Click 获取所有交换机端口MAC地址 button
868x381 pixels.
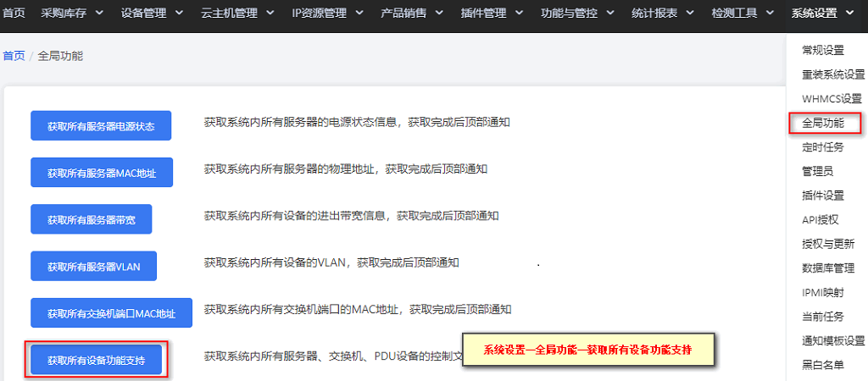[111, 313]
